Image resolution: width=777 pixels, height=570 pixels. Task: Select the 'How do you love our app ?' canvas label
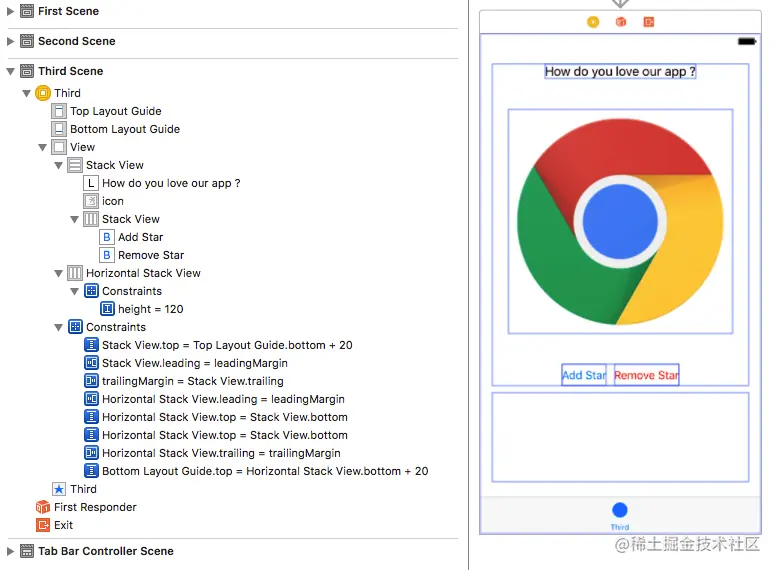pyautogui.click(x=620, y=72)
